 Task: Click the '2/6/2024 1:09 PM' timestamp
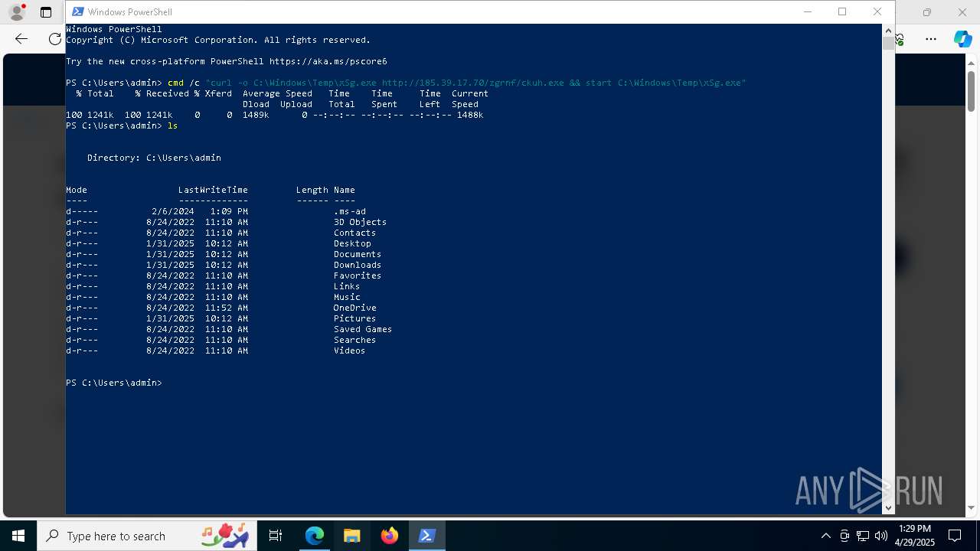pyautogui.click(x=199, y=211)
